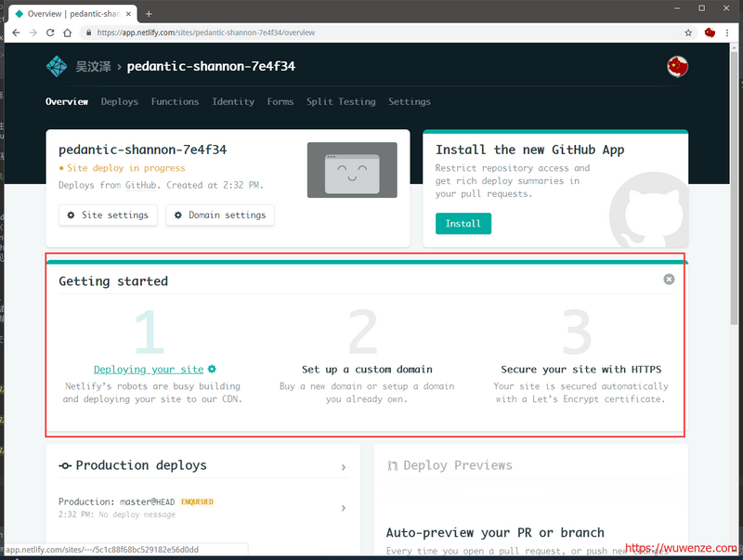The width and height of the screenshot is (743, 560).
Task: Open the Settings tab
Action: pyautogui.click(x=410, y=101)
